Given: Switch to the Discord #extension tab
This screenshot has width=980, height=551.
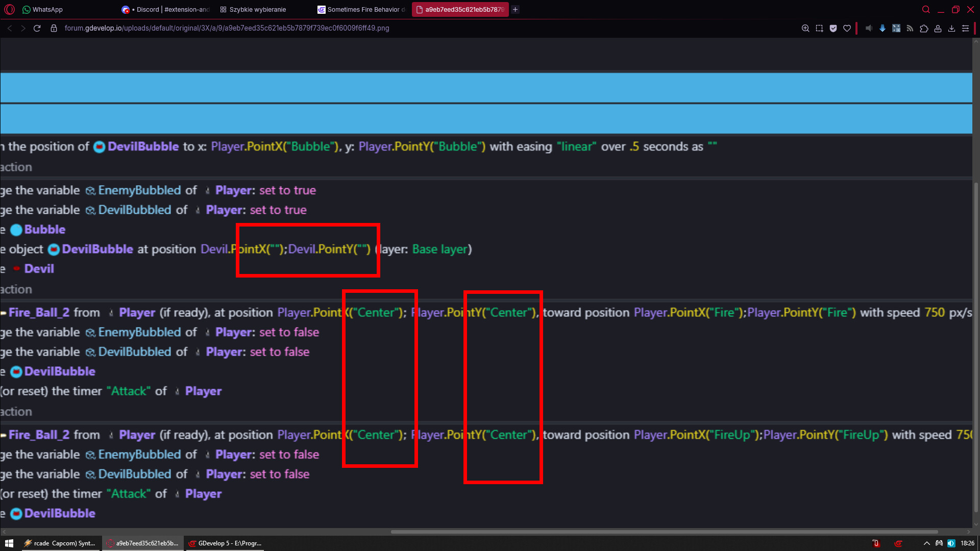Looking at the screenshot, I should pyautogui.click(x=166, y=9).
